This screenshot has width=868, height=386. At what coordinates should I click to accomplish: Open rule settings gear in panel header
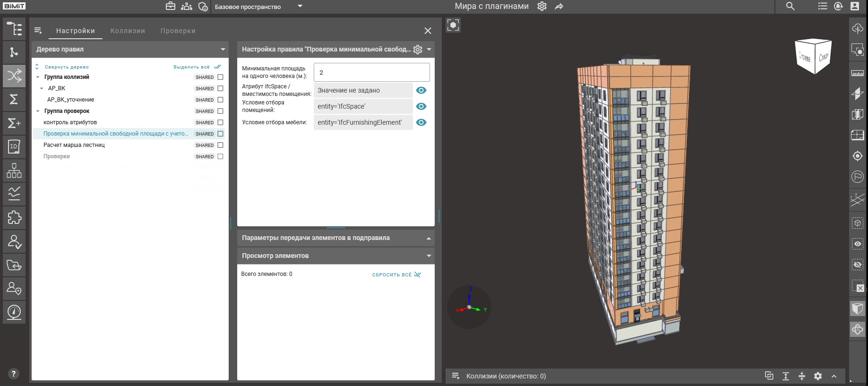[418, 50]
